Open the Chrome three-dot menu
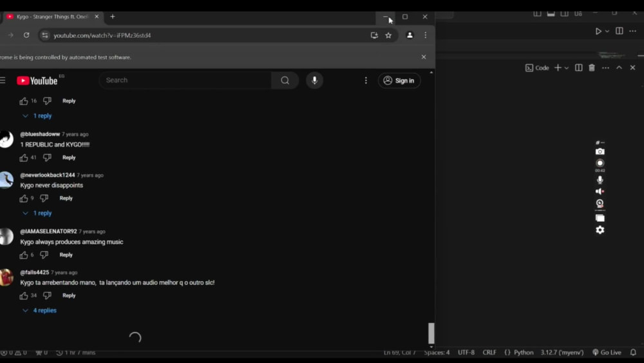 coord(426,35)
